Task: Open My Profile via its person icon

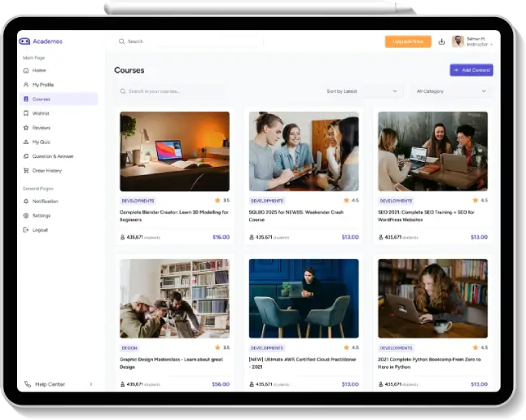Action: pos(26,85)
